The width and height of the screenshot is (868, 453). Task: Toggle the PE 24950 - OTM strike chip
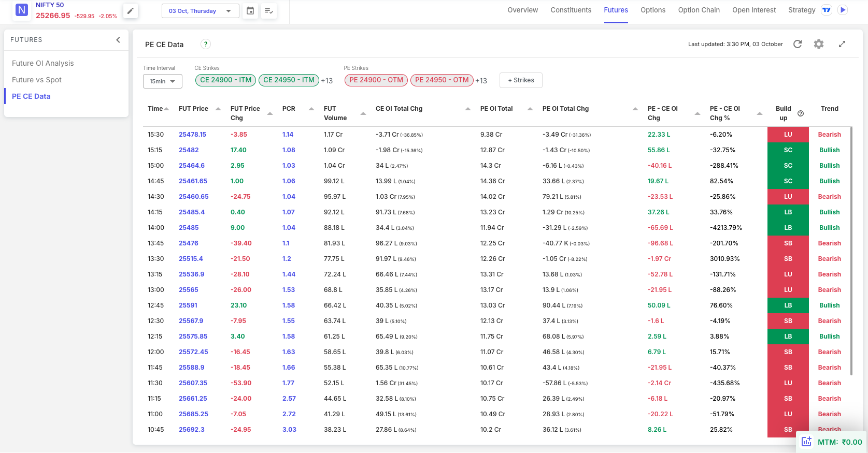442,80
